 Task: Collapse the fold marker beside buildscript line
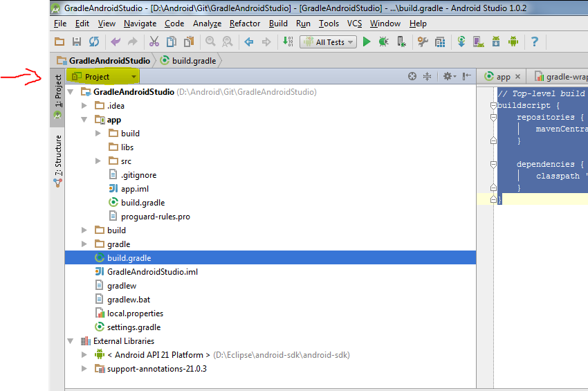point(494,106)
